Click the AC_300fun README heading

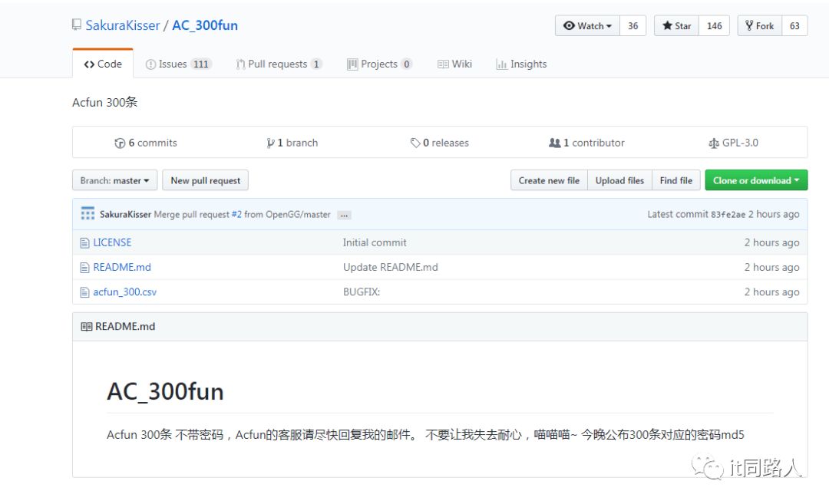point(165,391)
